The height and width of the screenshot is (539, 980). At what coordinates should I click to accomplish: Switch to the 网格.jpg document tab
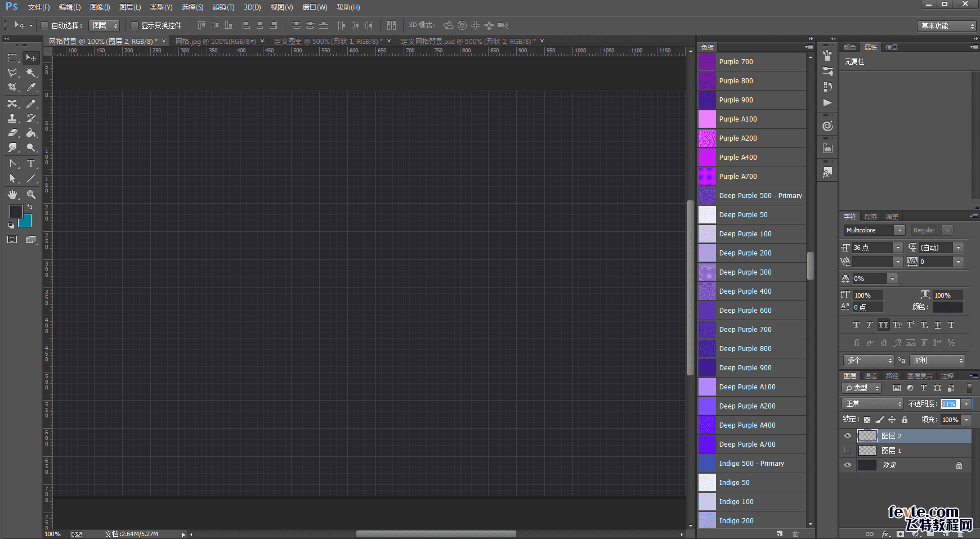[215, 41]
